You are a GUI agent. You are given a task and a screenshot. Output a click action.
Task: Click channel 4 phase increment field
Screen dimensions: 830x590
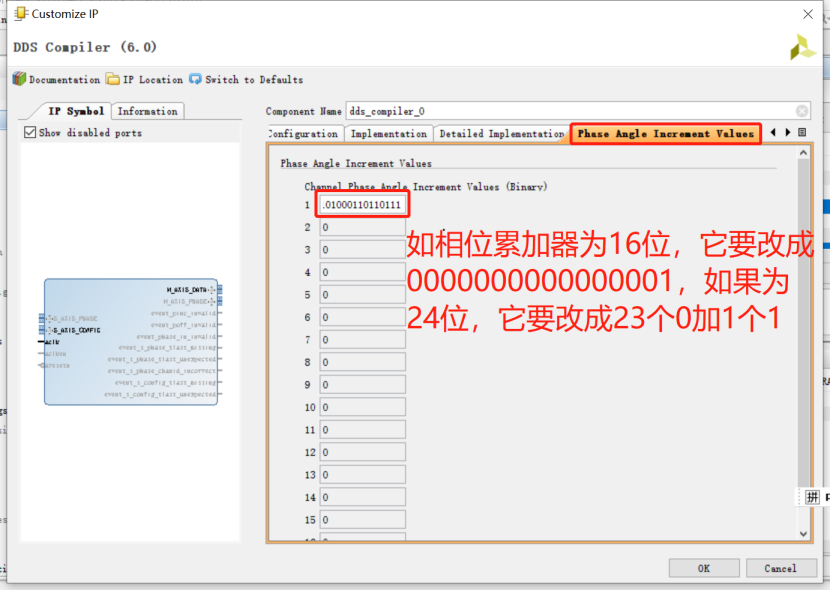coord(363,273)
